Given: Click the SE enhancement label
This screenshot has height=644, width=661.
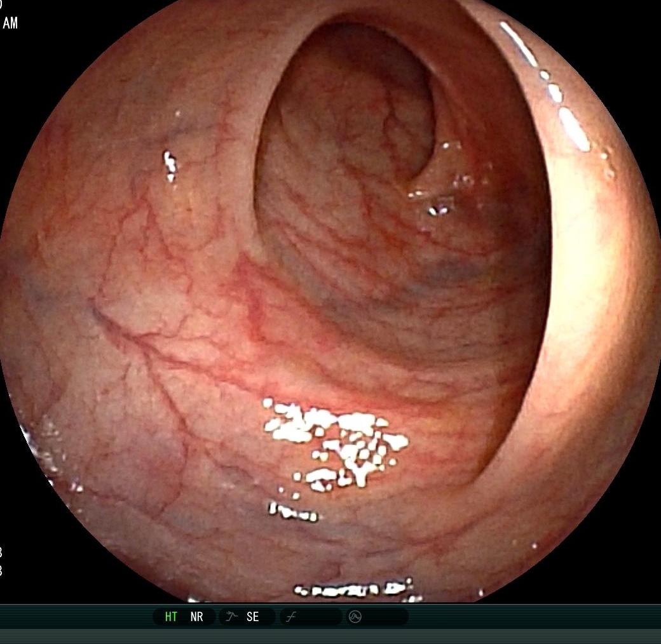Looking at the screenshot, I should (252, 617).
